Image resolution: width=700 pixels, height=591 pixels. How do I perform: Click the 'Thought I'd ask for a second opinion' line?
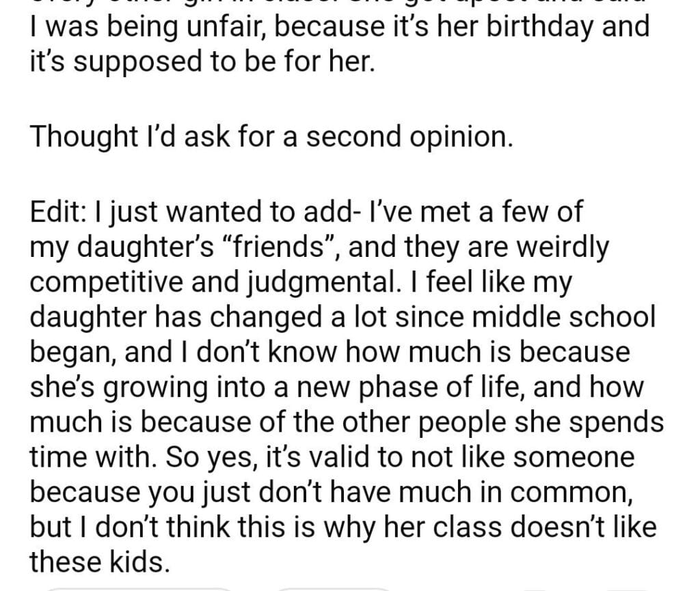(x=270, y=137)
